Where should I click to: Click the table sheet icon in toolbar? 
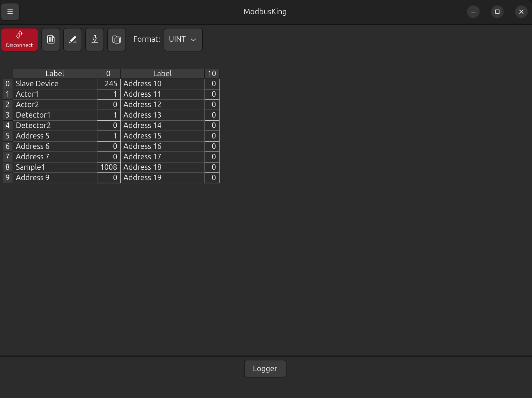pos(51,40)
